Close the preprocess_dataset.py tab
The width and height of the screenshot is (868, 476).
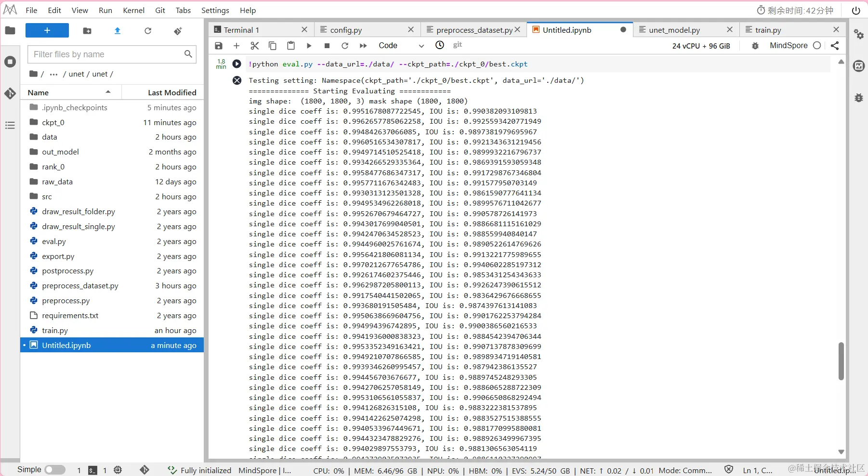point(517,30)
